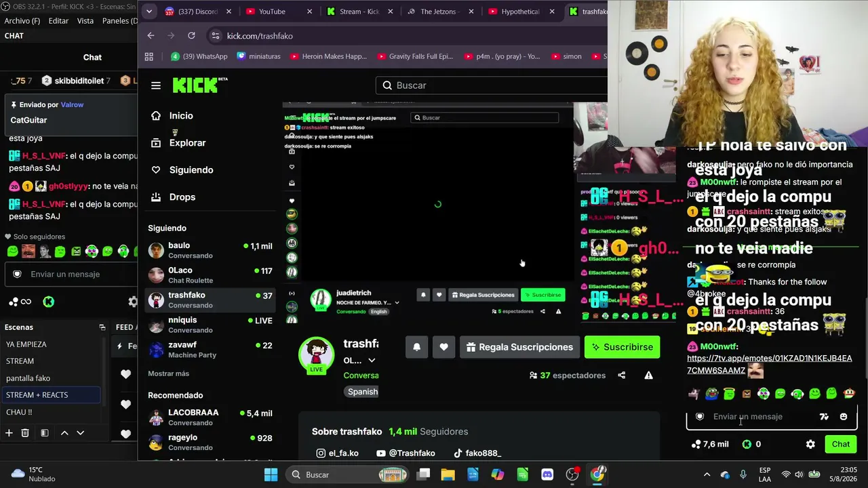The height and width of the screenshot is (488, 868).
Task: Open fako888_ TikTok link
Action: pos(477,453)
